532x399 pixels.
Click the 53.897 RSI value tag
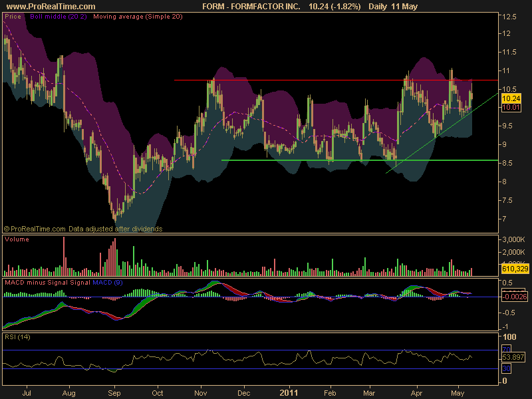[513, 357]
